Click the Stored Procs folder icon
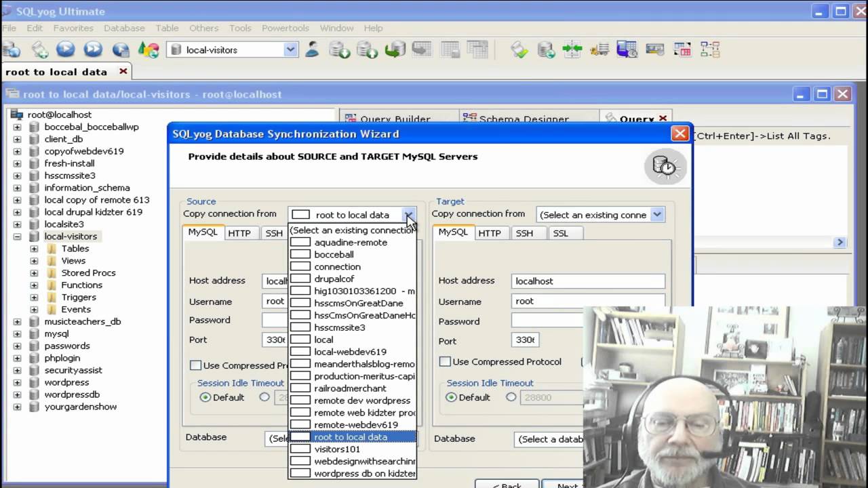Image resolution: width=868 pixels, height=488 pixels. tap(52, 273)
